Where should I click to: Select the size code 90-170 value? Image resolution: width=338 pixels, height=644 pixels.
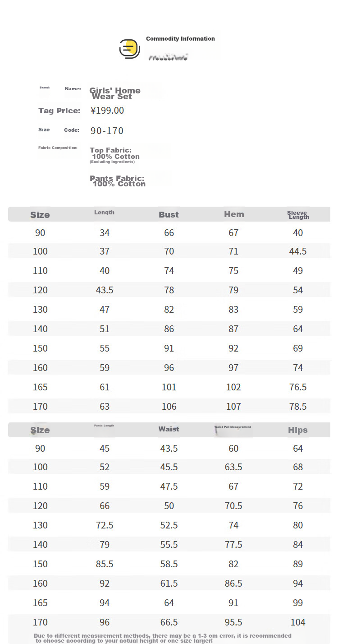coord(107,131)
